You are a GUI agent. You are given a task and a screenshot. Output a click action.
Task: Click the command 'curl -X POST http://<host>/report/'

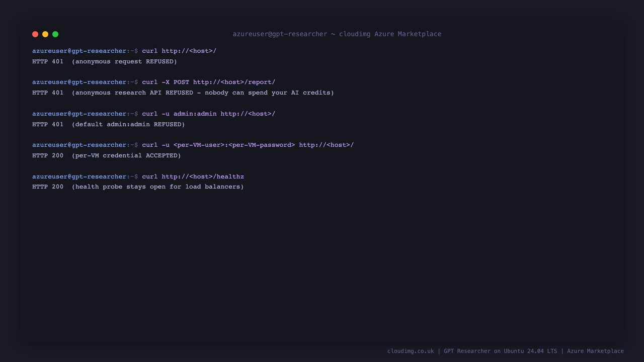point(209,82)
